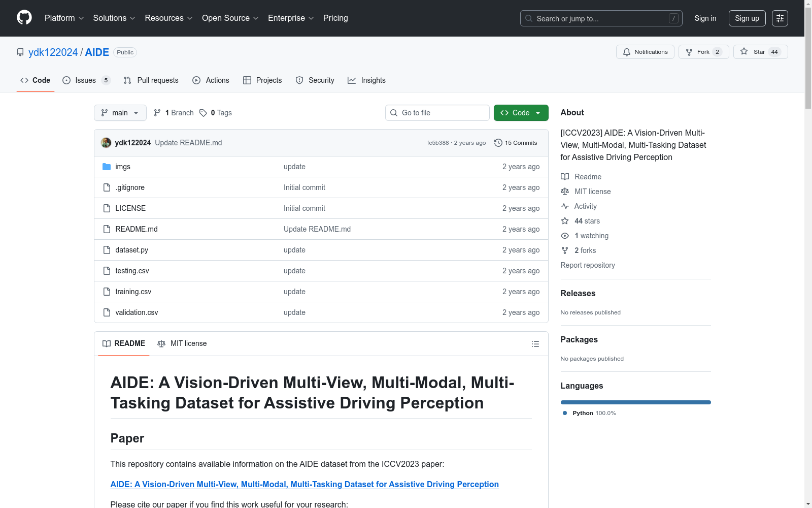Expand the Solutions menu
Image resolution: width=812 pixels, height=508 pixels.
[x=114, y=18]
